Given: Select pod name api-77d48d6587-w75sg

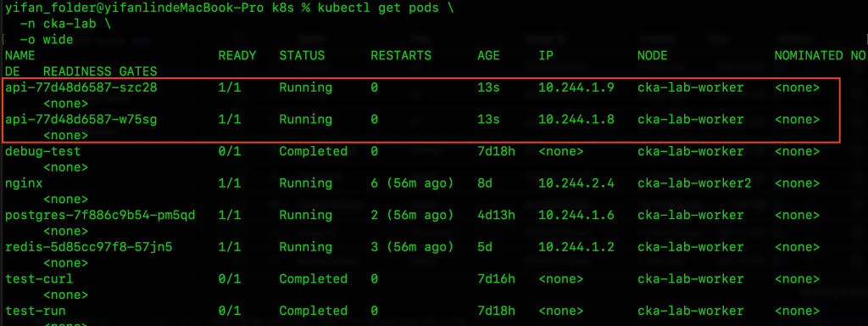Looking at the screenshot, I should coord(81,120).
